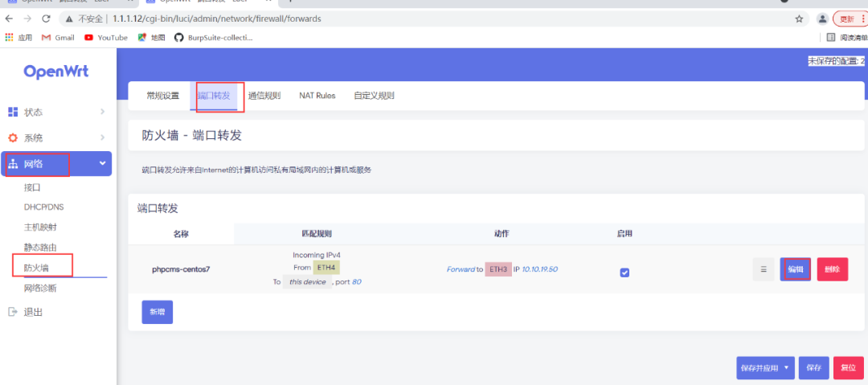This screenshot has width=868, height=385.
Task: Edit the phpcms-centos7 forward rule
Action: coord(796,269)
